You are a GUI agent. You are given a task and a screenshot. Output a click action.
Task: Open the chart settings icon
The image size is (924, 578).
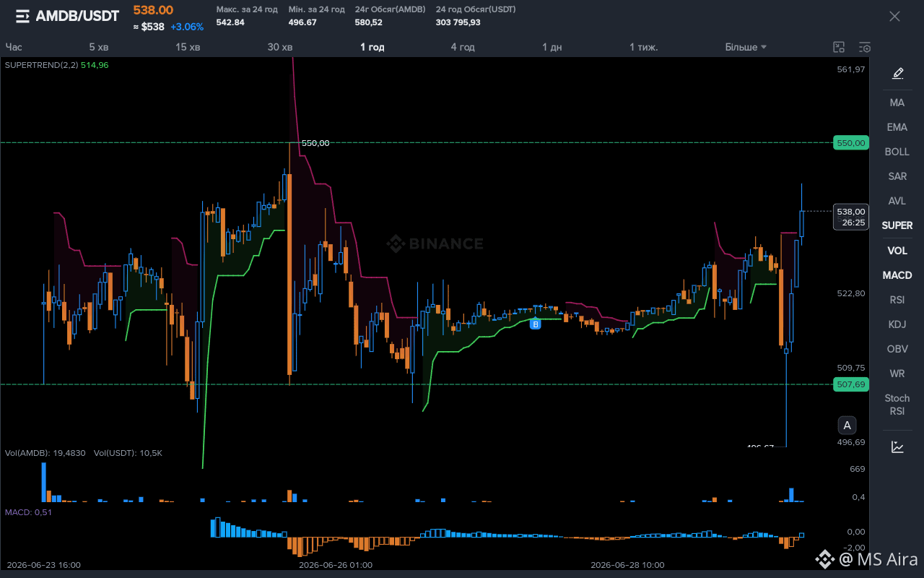click(865, 47)
